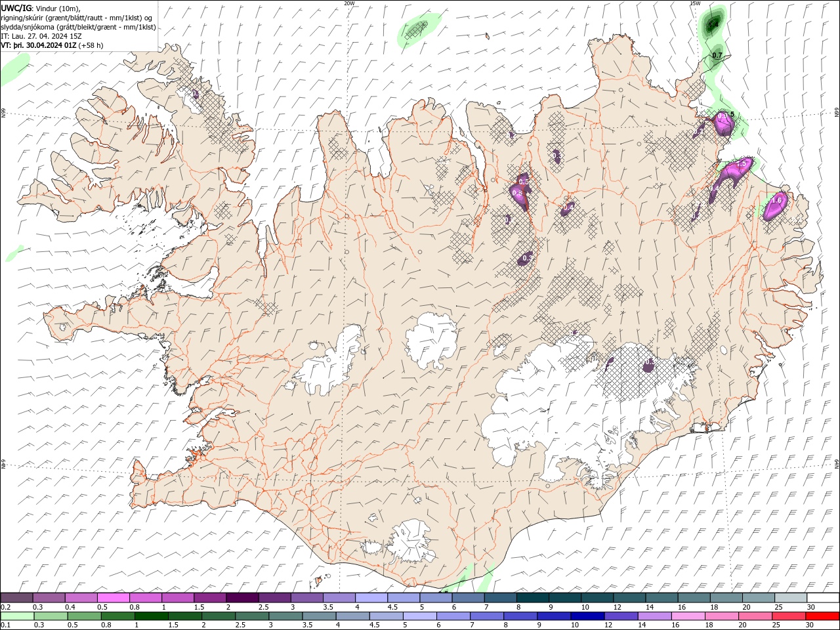Viewport: 840px width, 630px height.
Task: Click the bright red rain swatch after 30
Action: click(x=823, y=616)
